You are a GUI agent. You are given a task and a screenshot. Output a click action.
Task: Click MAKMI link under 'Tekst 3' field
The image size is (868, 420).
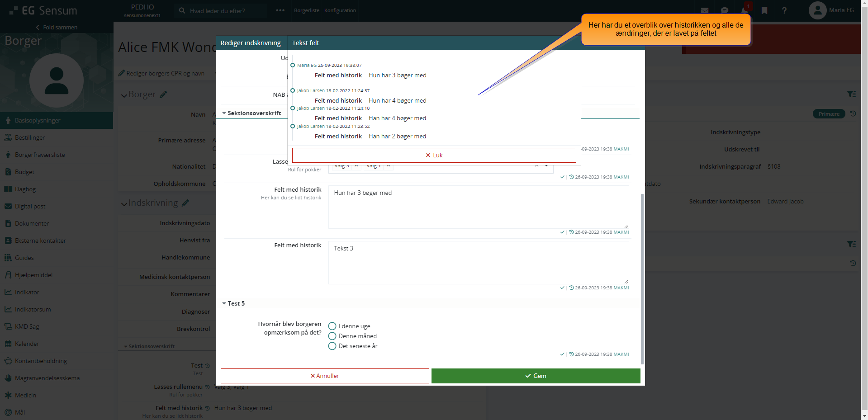pos(621,288)
